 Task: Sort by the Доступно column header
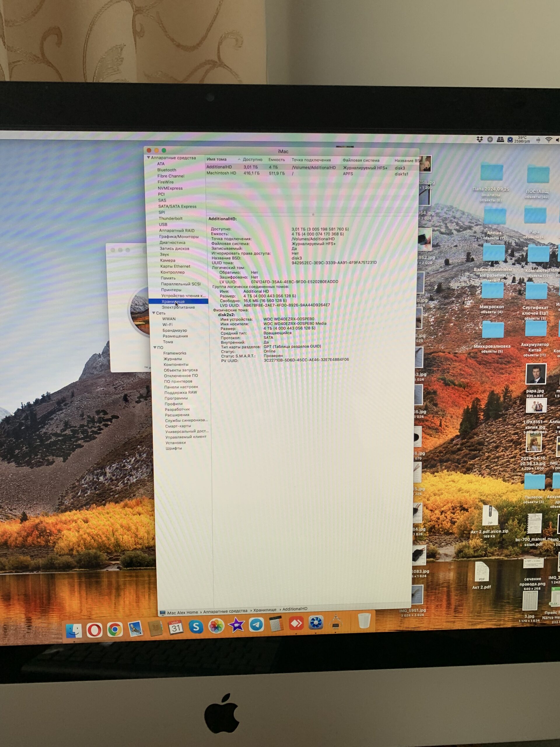click(253, 159)
